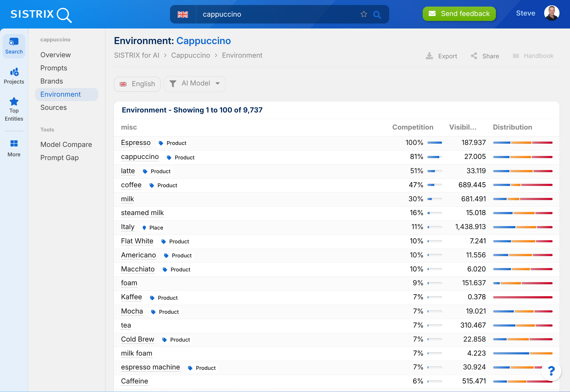This screenshot has width=570, height=392.
Task: Click into the cappuccino search field
Action: coord(278,14)
